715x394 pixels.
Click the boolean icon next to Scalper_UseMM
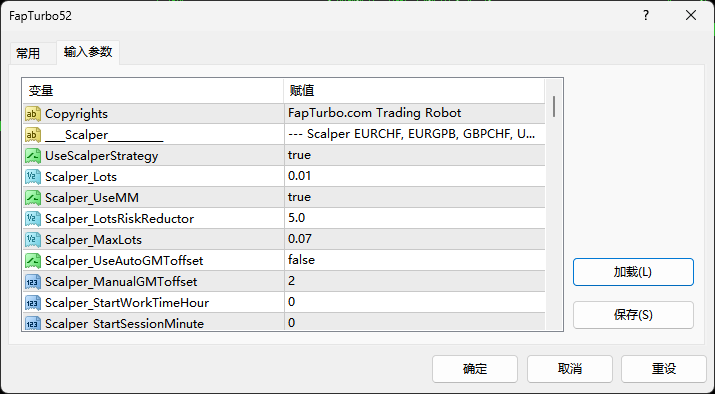pos(33,197)
